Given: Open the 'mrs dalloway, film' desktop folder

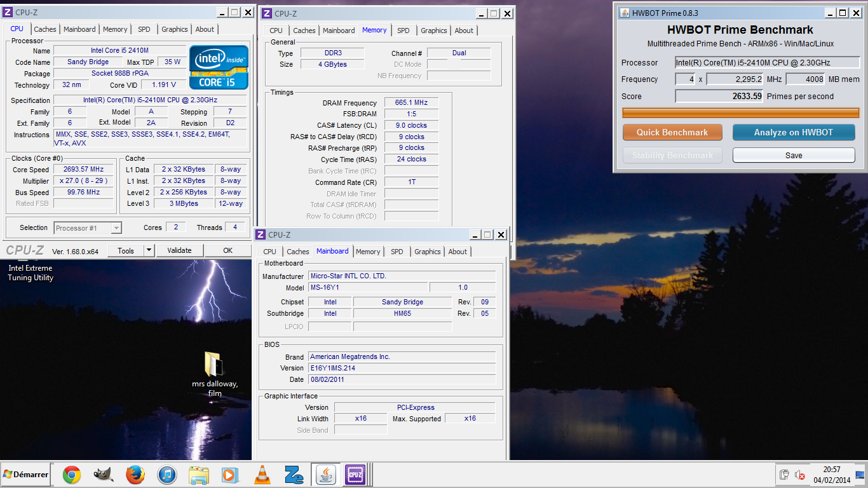Looking at the screenshot, I should point(215,374).
